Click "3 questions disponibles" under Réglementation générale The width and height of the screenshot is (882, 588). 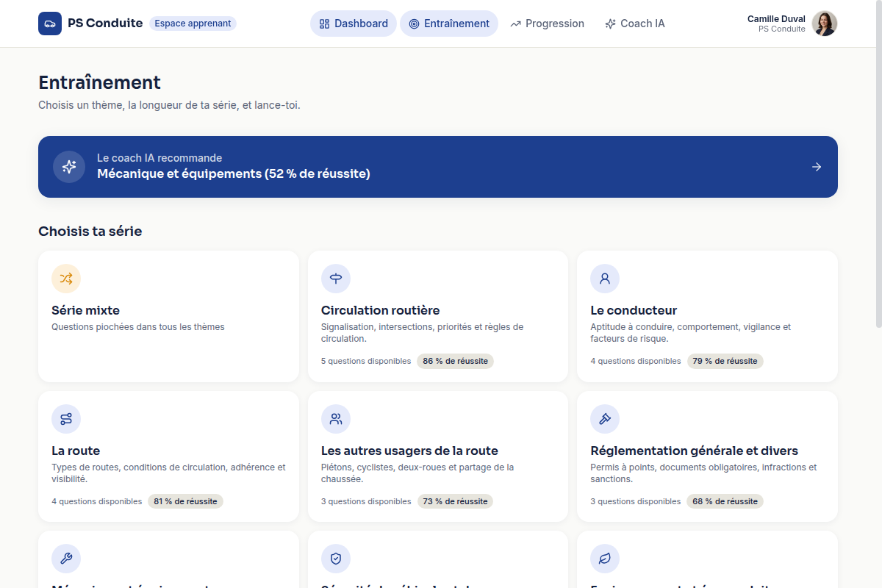pyautogui.click(x=636, y=501)
